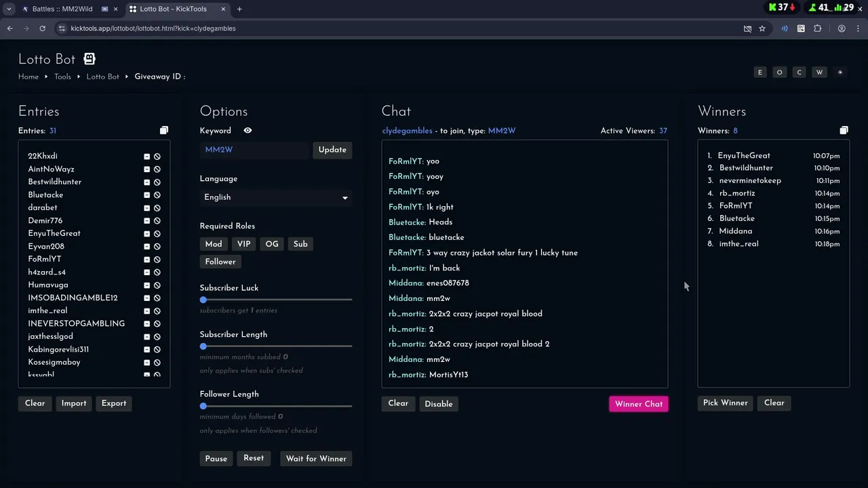Clear the winners list
The image size is (868, 488).
click(x=774, y=403)
